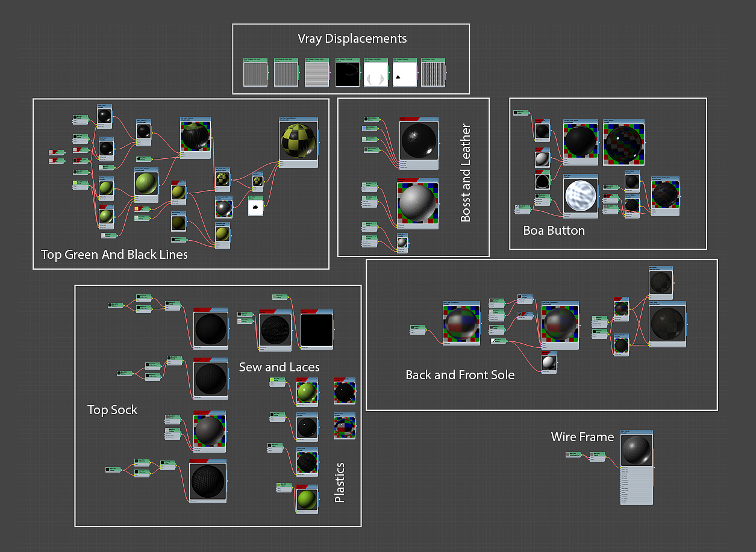Select the black sphere with white rim in Boa Button
This screenshot has height=552, width=756.
[x=542, y=179]
